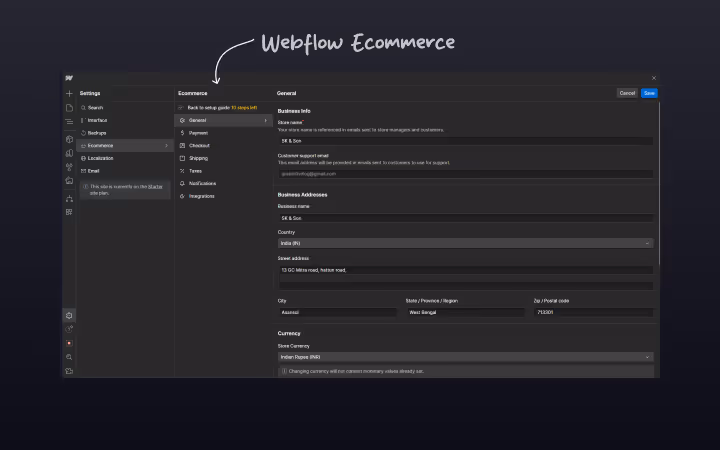Screen dimensions: 720x450
Task: Open Store Currency dropdown Indian Rupee
Action: tap(465, 357)
